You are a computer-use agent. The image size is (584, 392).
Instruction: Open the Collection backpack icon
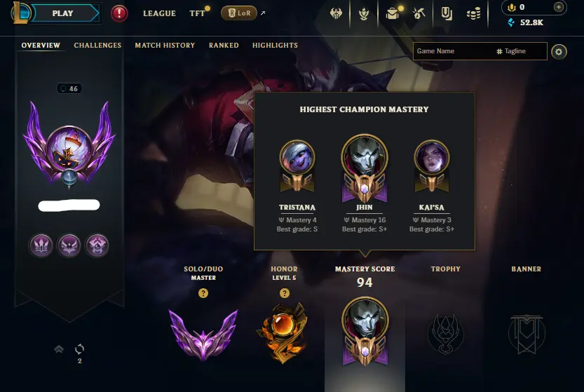point(446,14)
